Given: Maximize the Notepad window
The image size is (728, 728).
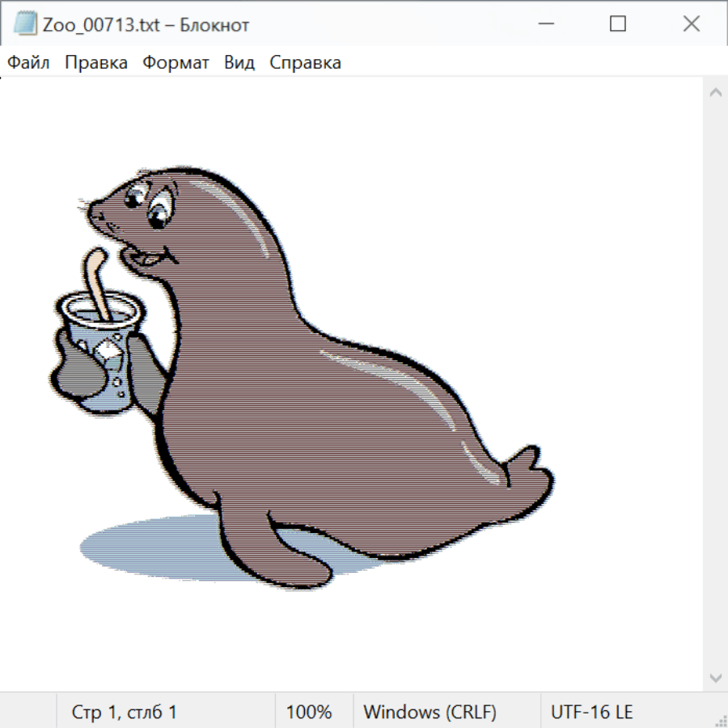Looking at the screenshot, I should (618, 24).
